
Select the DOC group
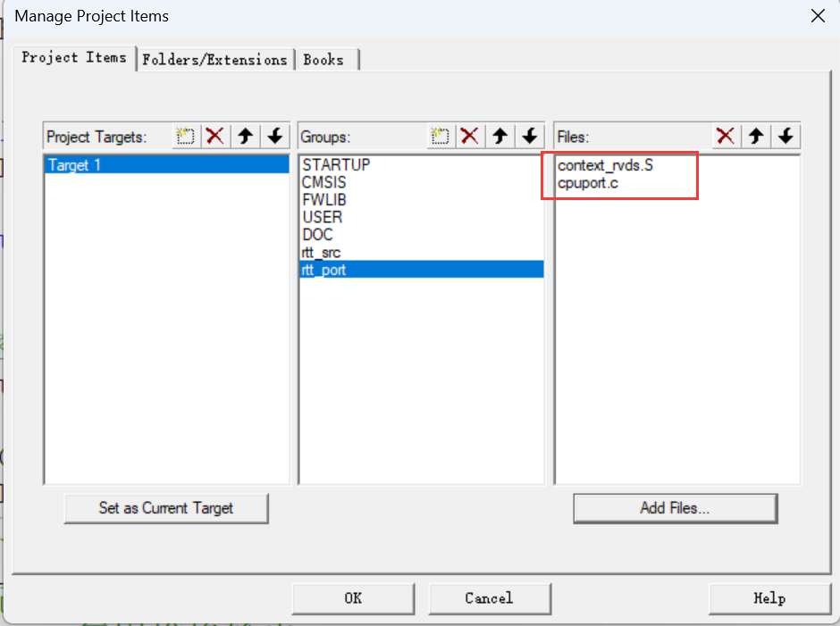tap(421, 235)
